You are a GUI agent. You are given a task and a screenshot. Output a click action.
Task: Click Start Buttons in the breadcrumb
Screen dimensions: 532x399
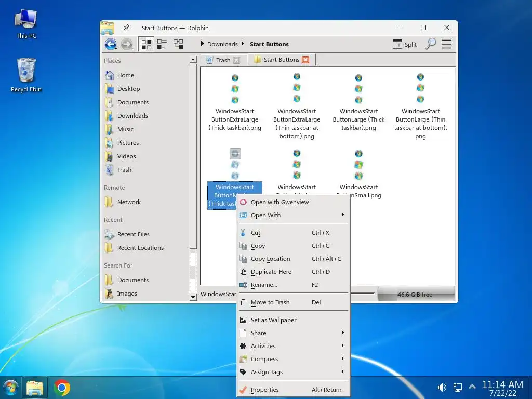tap(269, 44)
